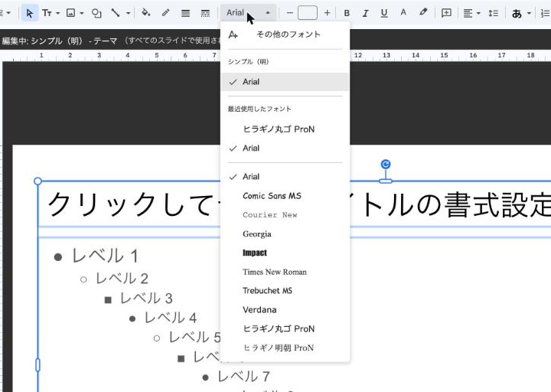551x392 pixels.
Task: Click the insert image icon
Action: [70, 13]
